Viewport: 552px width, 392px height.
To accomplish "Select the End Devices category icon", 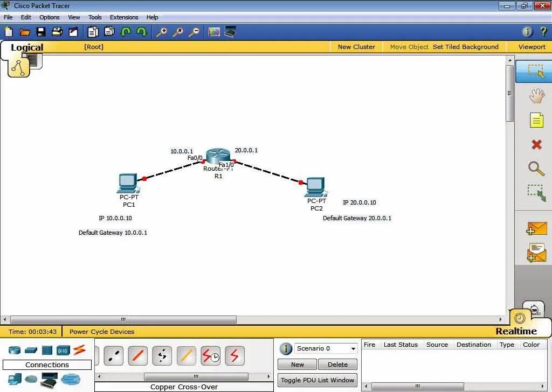I will pos(15,379).
